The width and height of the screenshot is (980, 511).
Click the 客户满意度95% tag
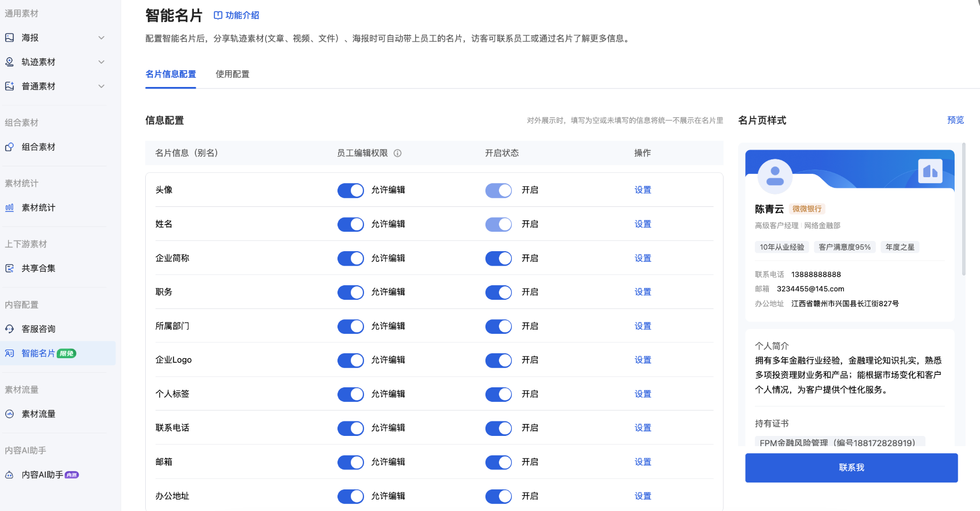coord(844,247)
